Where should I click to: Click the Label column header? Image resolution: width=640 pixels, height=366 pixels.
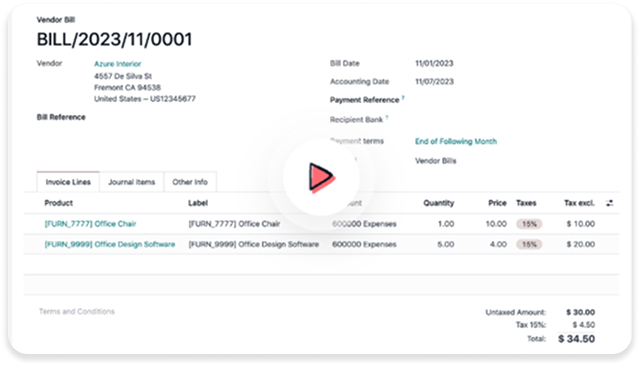tap(198, 203)
